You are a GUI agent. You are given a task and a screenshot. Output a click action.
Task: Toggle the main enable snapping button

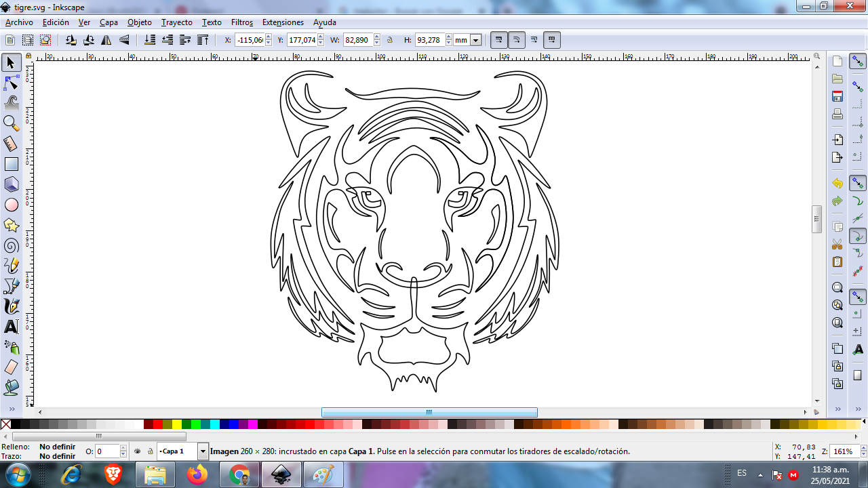tap(858, 62)
